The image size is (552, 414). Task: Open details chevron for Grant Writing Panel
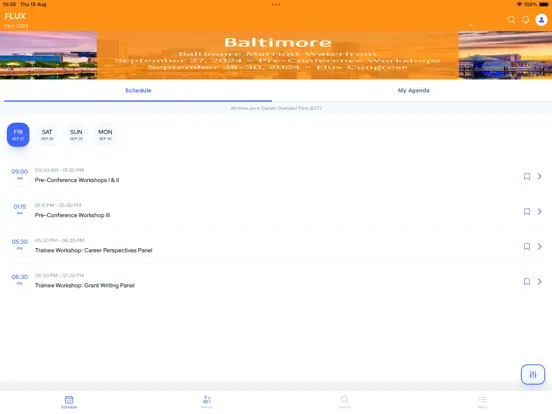(x=539, y=282)
